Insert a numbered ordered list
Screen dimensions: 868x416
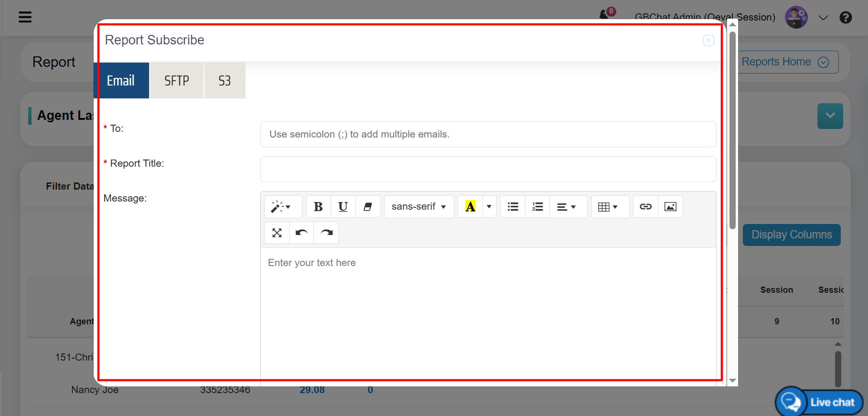(537, 207)
